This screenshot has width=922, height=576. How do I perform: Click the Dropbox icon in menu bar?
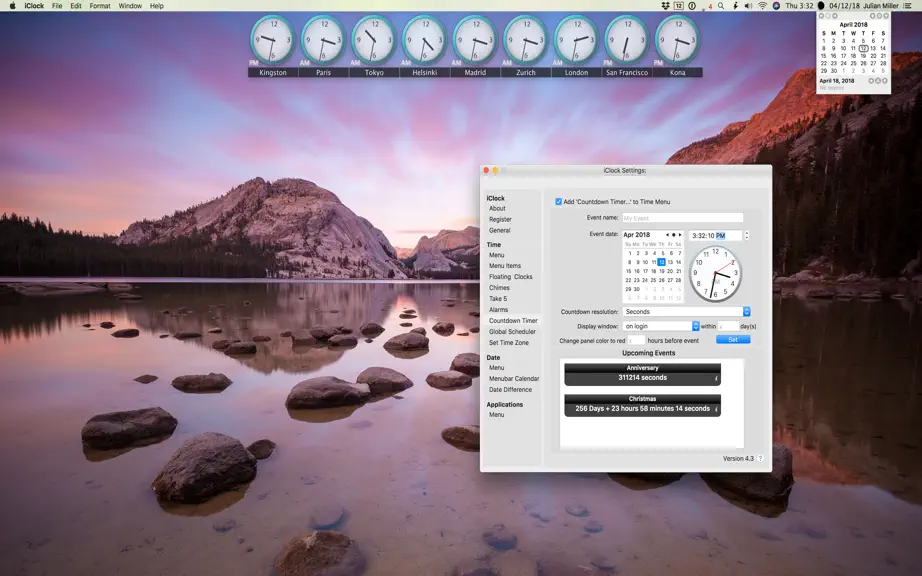(665, 6)
